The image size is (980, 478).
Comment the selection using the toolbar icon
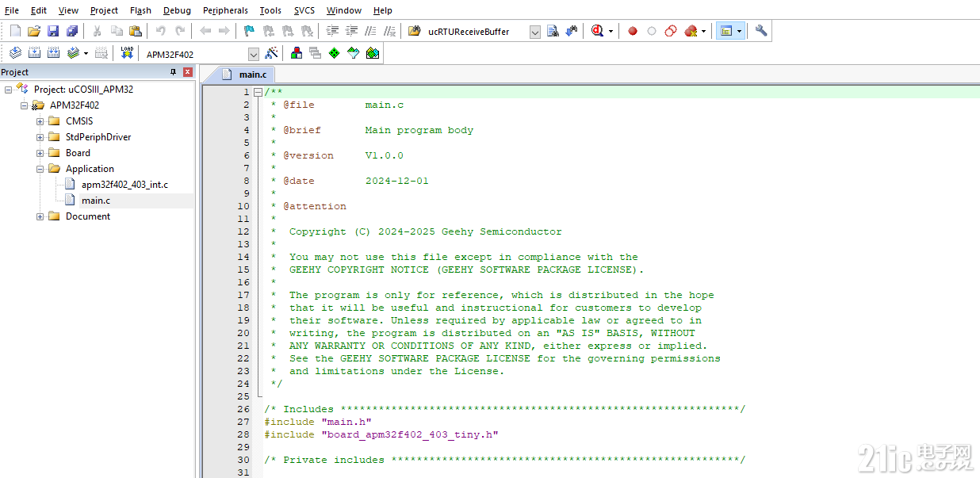[x=370, y=31]
